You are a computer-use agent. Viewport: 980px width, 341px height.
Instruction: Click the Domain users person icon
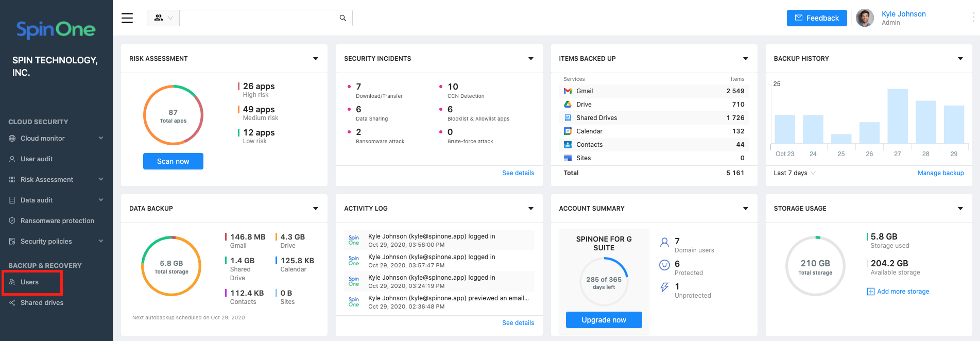click(x=664, y=242)
